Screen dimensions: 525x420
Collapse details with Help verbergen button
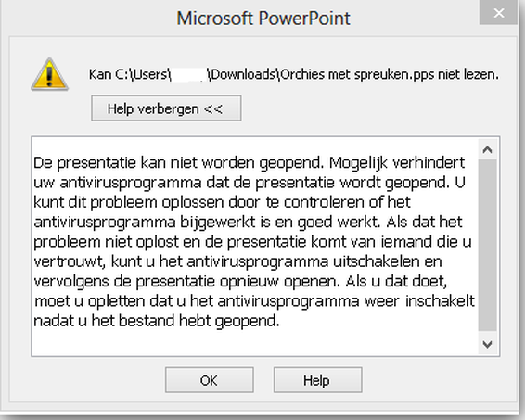(166, 108)
